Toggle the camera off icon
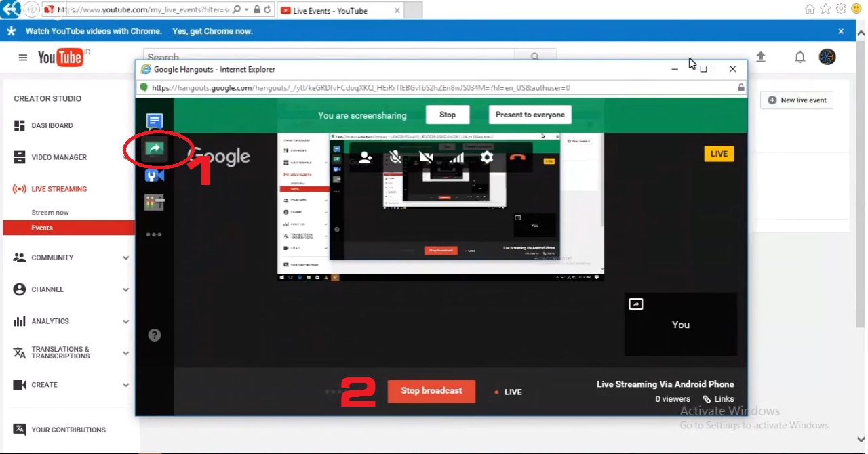This screenshot has width=868, height=454. pyautogui.click(x=426, y=157)
